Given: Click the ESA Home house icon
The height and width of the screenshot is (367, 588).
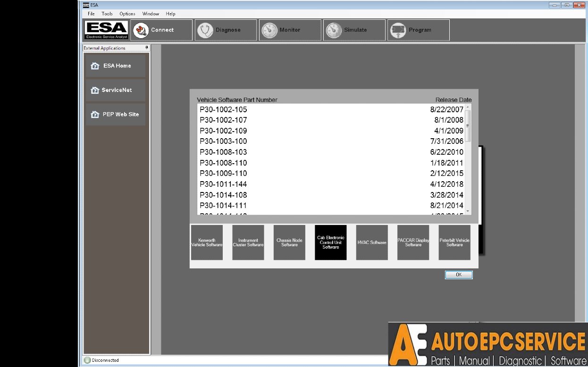Looking at the screenshot, I should point(95,66).
